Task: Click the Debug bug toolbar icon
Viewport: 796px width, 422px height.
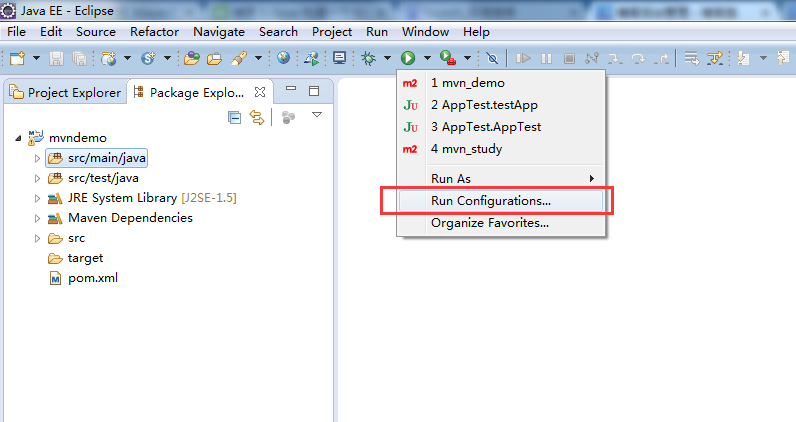Action: click(x=369, y=58)
